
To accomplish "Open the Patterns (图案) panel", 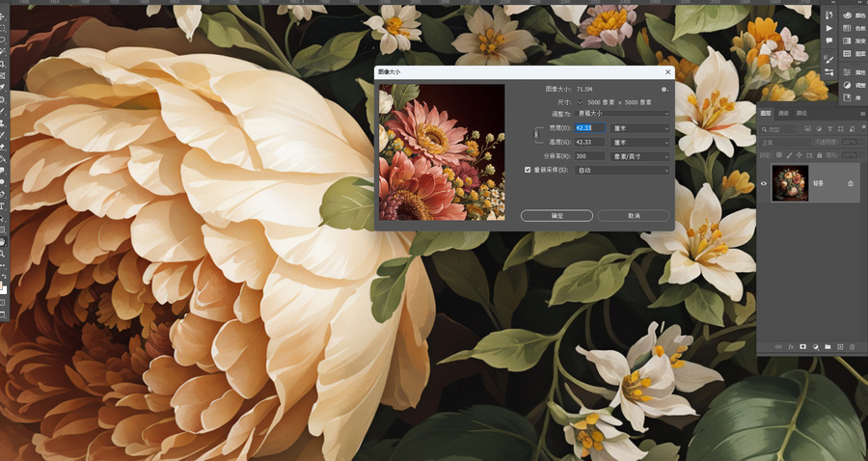I will click(x=854, y=54).
